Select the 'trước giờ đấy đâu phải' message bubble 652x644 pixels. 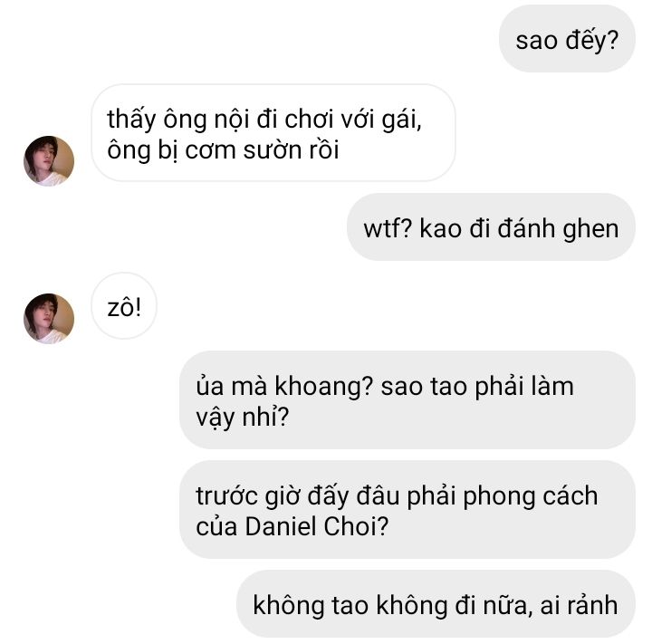tap(407, 510)
